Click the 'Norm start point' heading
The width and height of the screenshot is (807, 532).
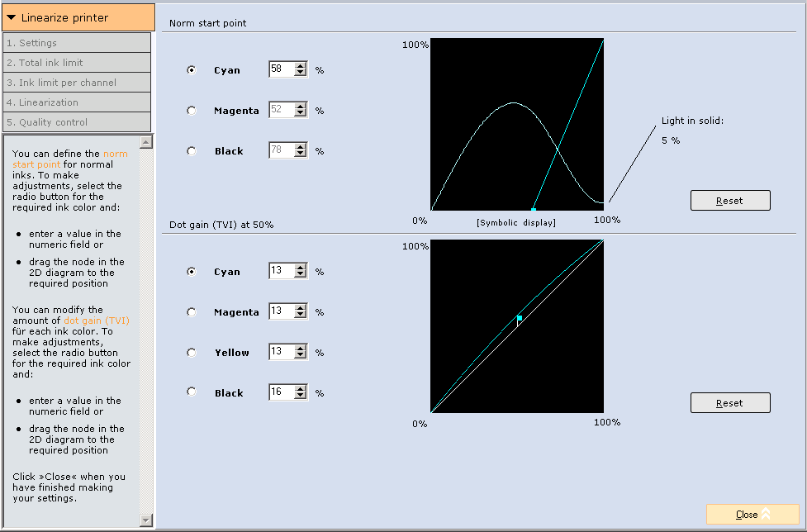pos(208,23)
